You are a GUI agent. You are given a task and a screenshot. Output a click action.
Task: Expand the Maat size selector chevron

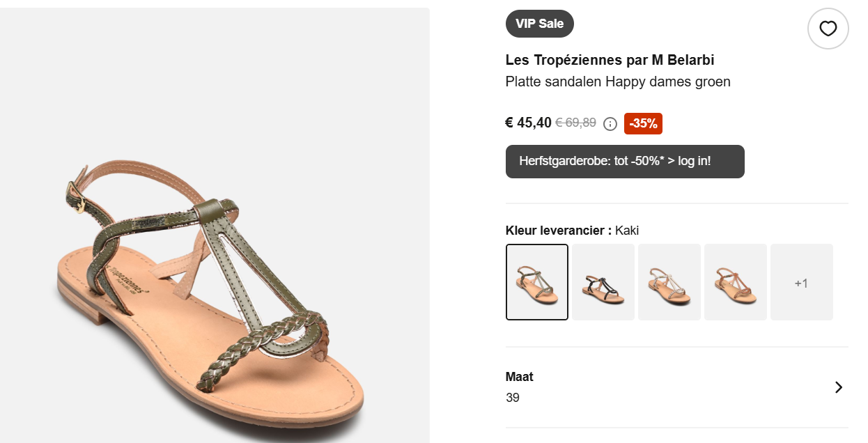click(837, 387)
